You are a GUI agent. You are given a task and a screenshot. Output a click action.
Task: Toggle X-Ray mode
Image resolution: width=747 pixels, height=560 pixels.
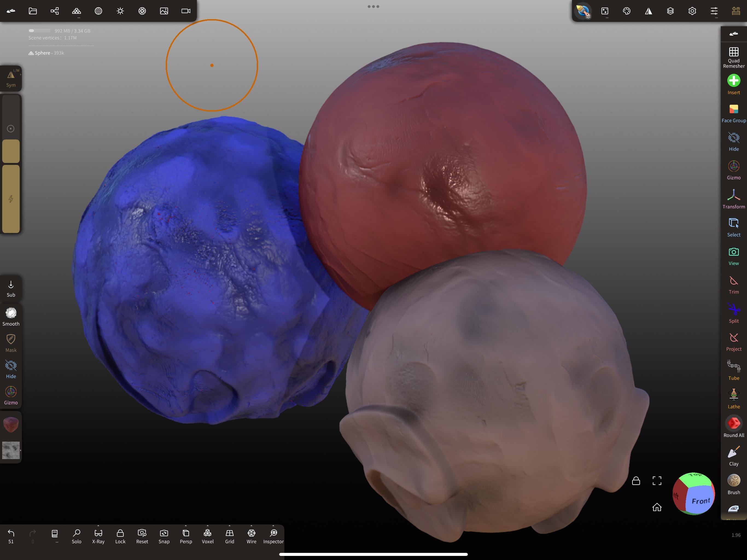point(98,536)
